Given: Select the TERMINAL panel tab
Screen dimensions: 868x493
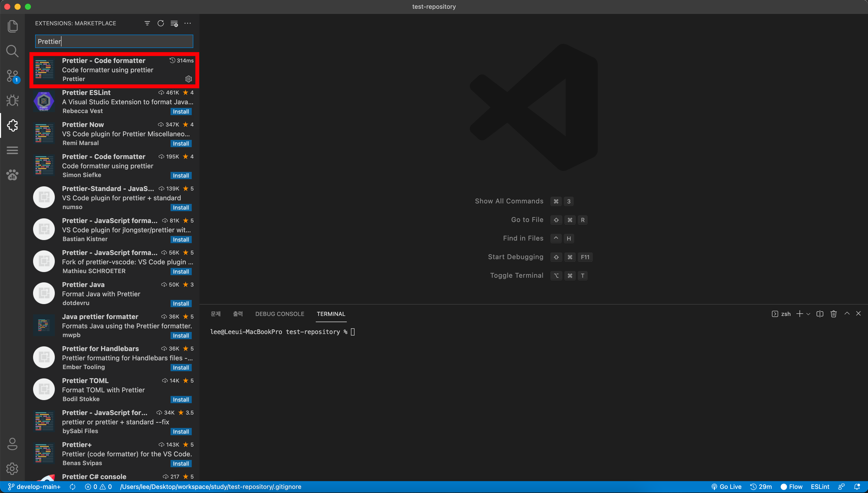Looking at the screenshot, I should (x=331, y=314).
